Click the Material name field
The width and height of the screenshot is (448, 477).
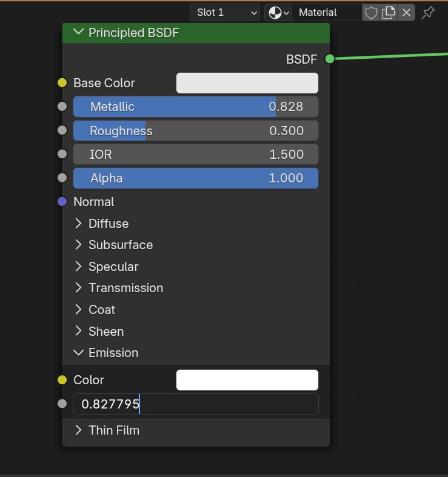326,12
